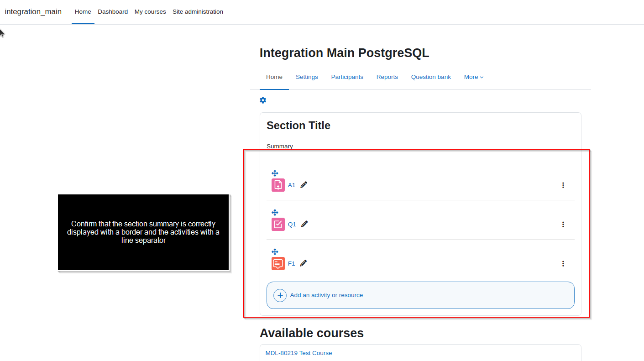644x361 pixels.
Task: Click the Summary text in the section
Action: pos(280,146)
